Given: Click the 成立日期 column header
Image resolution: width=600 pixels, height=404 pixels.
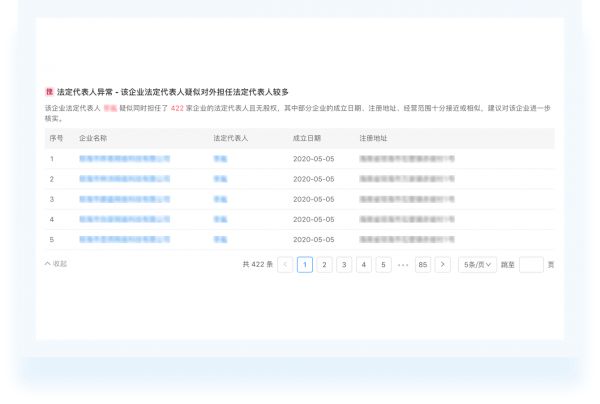Looking at the screenshot, I should 307,138.
